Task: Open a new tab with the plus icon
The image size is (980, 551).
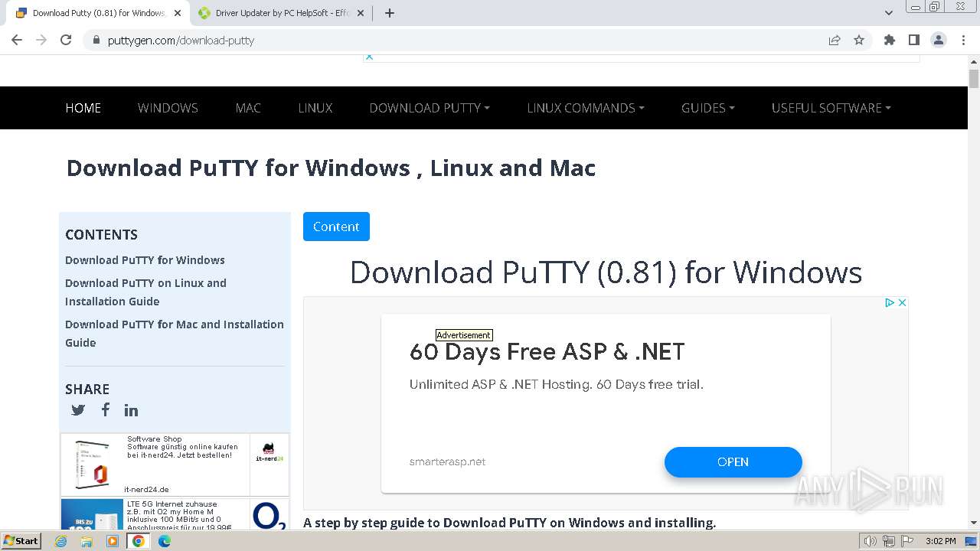Action: [389, 13]
